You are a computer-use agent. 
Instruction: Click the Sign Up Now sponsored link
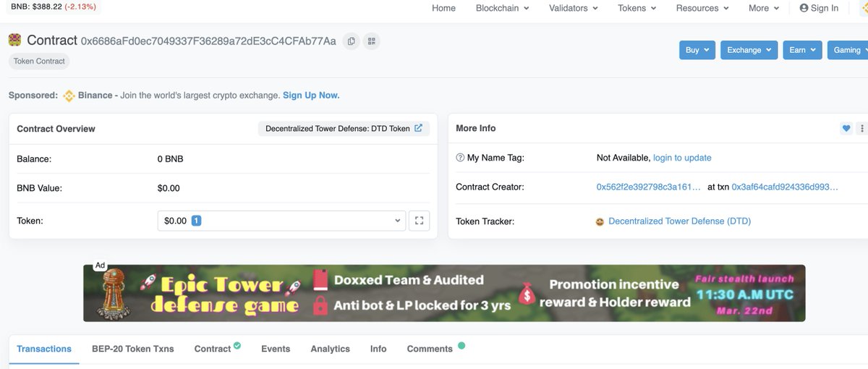click(311, 96)
